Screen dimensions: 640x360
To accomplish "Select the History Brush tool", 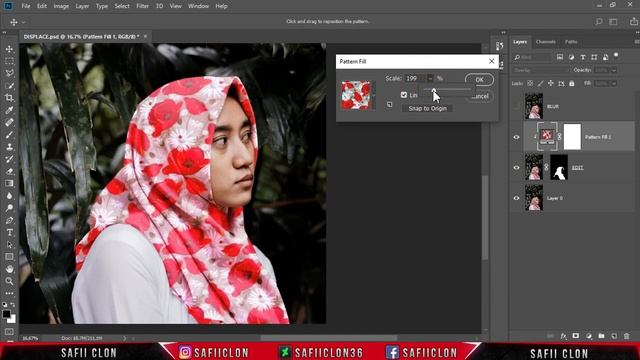I will [9, 159].
